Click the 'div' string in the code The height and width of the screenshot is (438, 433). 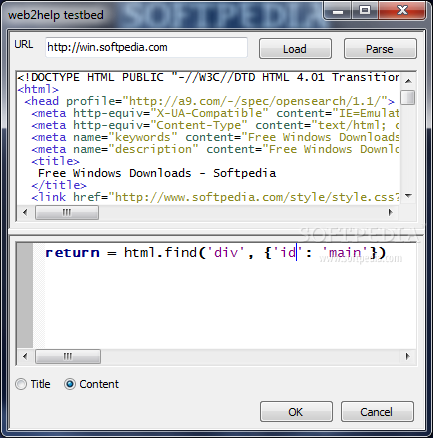(x=226, y=252)
